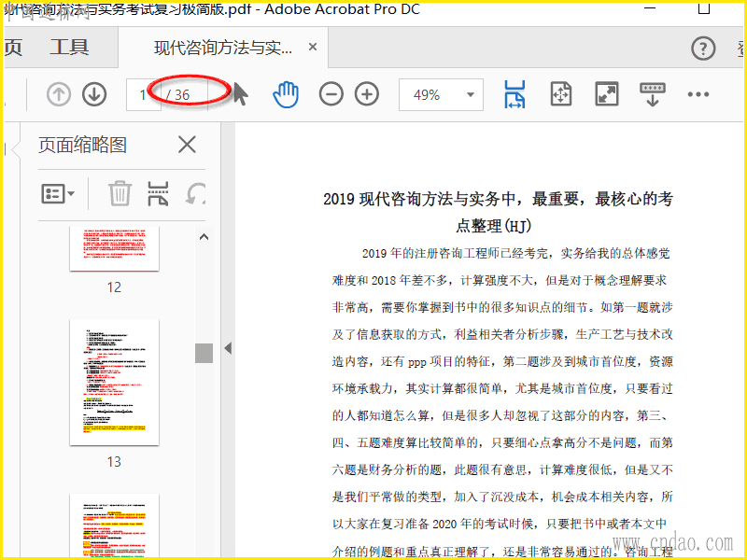Switch to the 工具 tab
The image size is (747, 560).
(69, 48)
